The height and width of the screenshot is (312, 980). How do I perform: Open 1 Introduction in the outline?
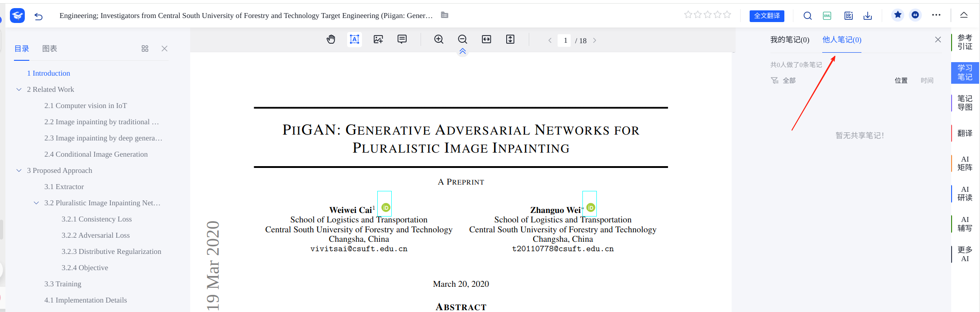49,73
